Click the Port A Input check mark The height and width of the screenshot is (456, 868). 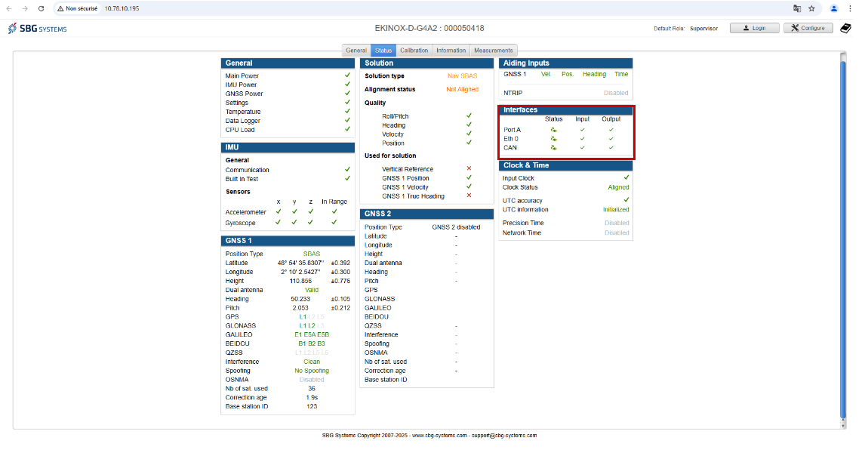(583, 130)
